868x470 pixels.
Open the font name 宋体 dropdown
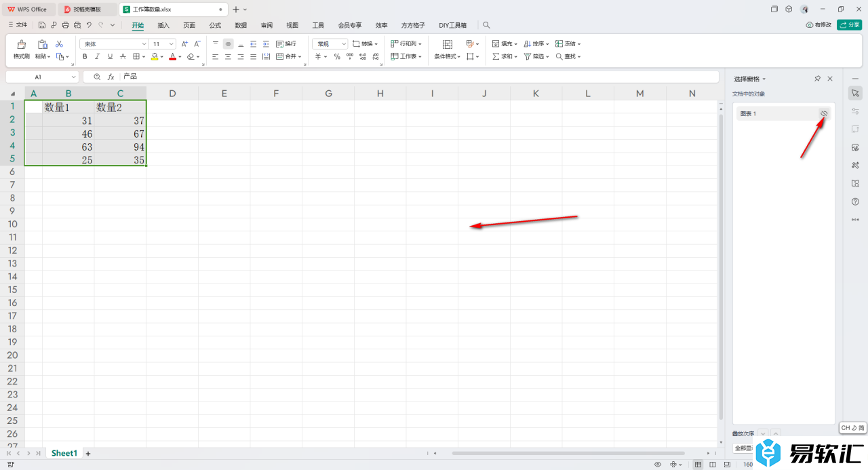point(144,43)
